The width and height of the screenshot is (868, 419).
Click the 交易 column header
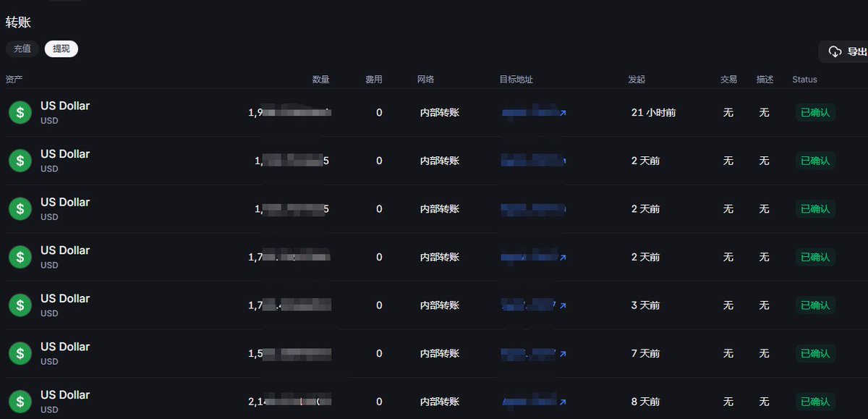728,79
